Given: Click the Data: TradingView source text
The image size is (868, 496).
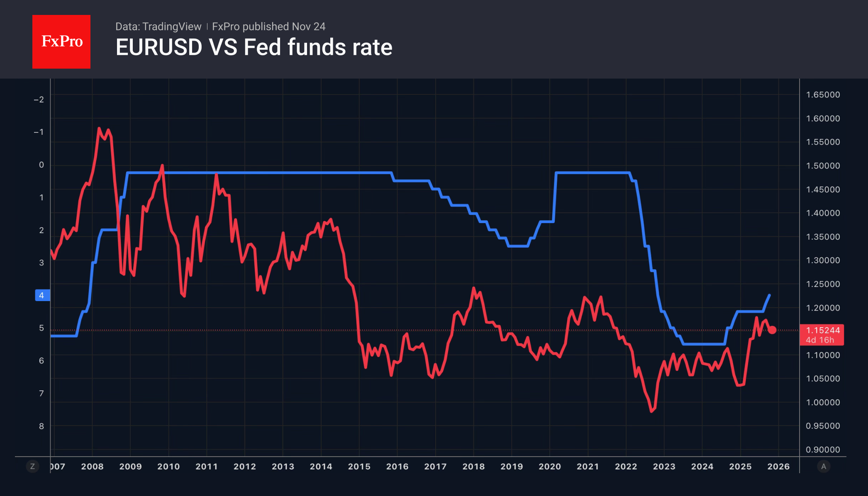Looking at the screenshot, I should (158, 27).
